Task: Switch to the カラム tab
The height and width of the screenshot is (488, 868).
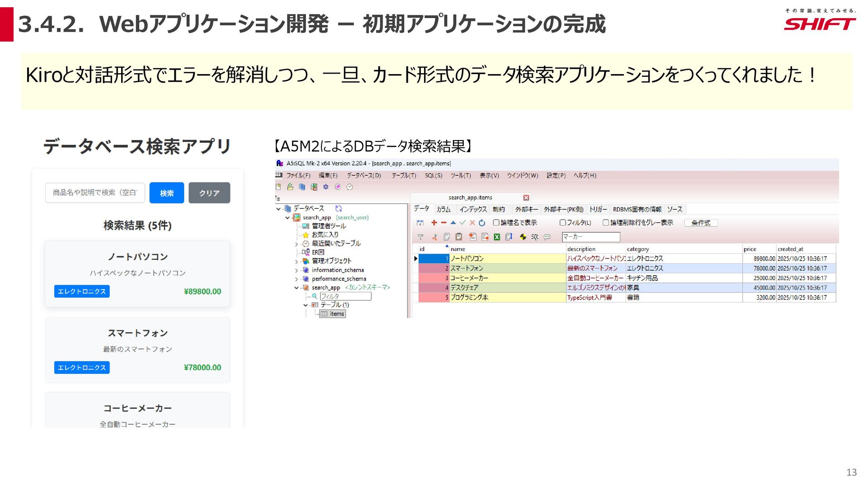Action: click(443, 209)
